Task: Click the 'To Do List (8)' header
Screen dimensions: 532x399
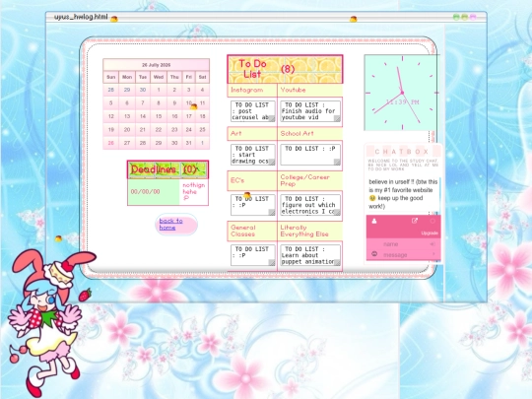Action: 285,69
